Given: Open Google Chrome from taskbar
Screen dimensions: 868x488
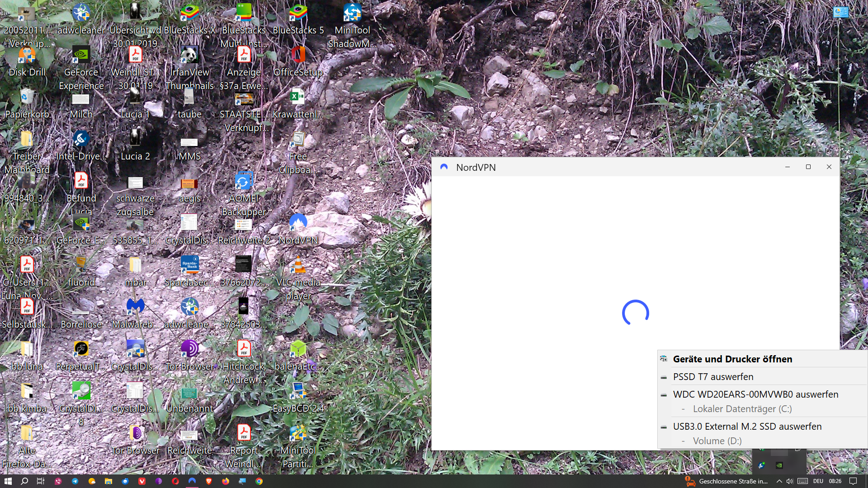Looking at the screenshot, I should pyautogui.click(x=259, y=481).
